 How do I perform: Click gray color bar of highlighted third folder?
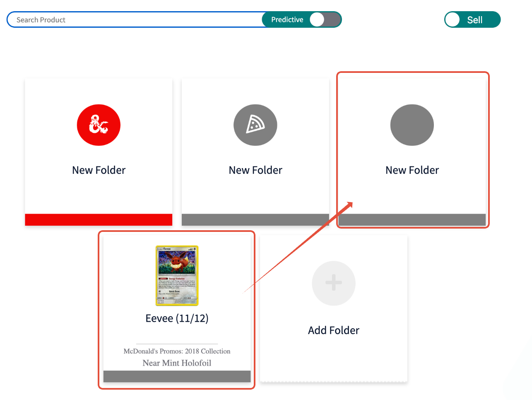pyautogui.click(x=412, y=220)
